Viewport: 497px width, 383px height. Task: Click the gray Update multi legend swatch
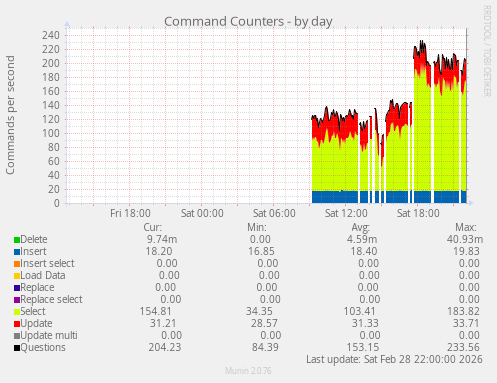tap(17, 336)
